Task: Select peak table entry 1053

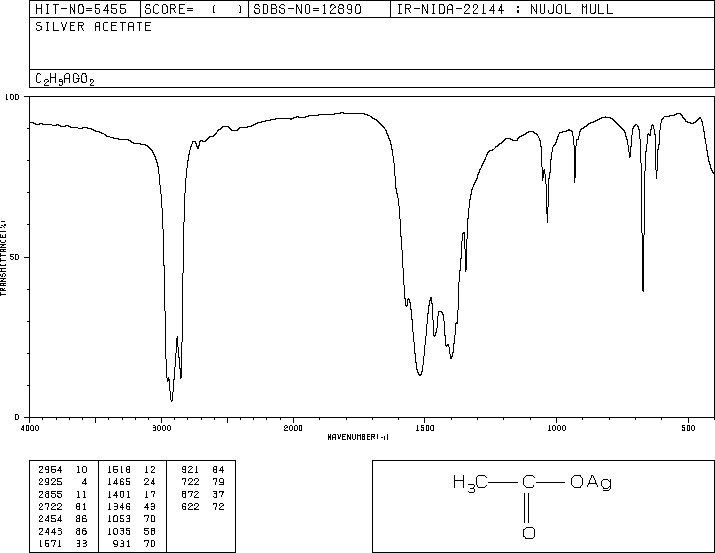Action: [x=131, y=519]
